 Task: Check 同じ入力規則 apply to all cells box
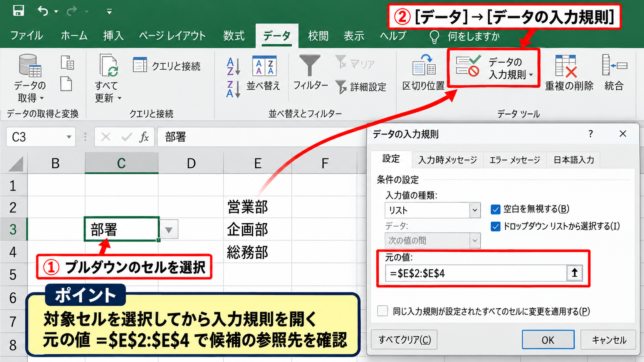[382, 311]
